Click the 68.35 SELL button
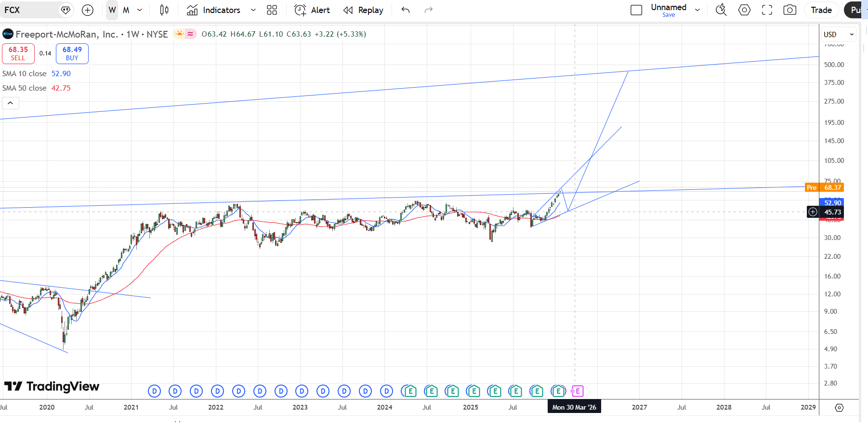The image size is (868, 426). coord(18,53)
